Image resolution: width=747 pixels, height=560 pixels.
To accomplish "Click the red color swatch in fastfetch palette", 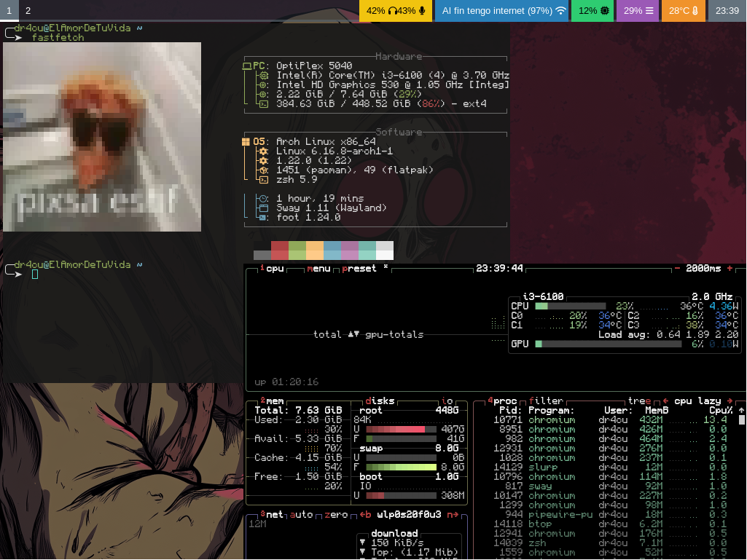I will pos(280,251).
